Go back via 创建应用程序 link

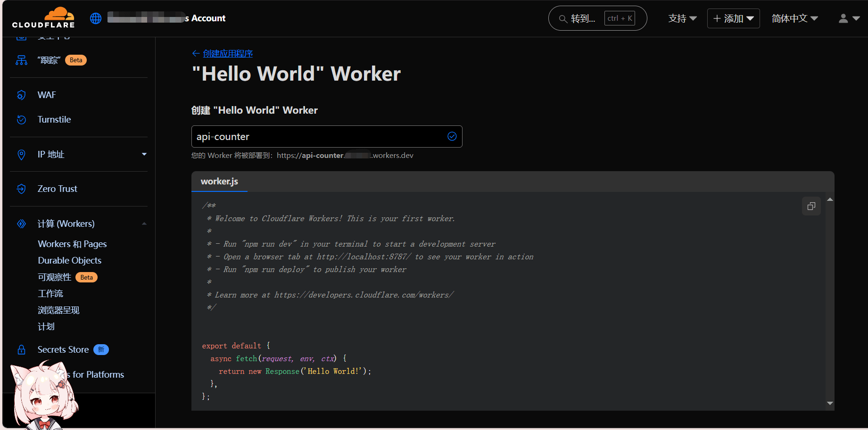pos(227,54)
